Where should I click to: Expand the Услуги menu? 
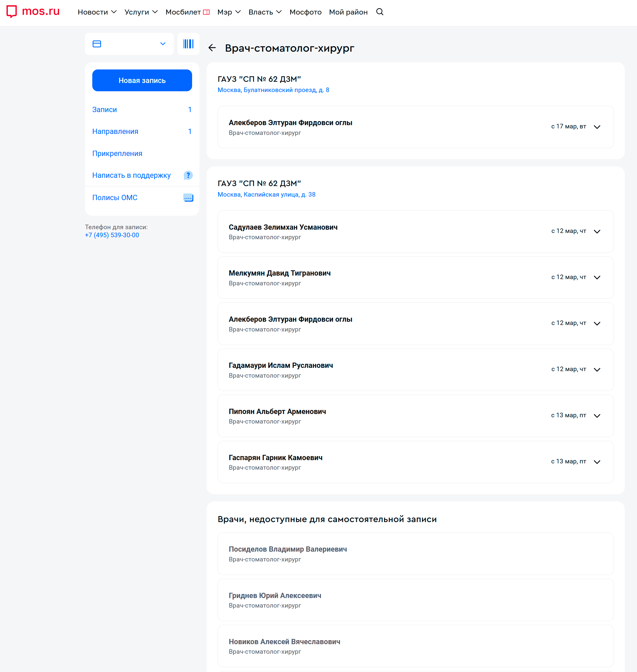click(x=141, y=12)
